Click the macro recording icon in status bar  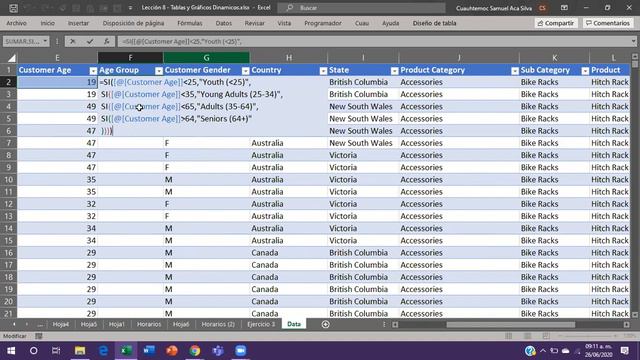pos(39,336)
